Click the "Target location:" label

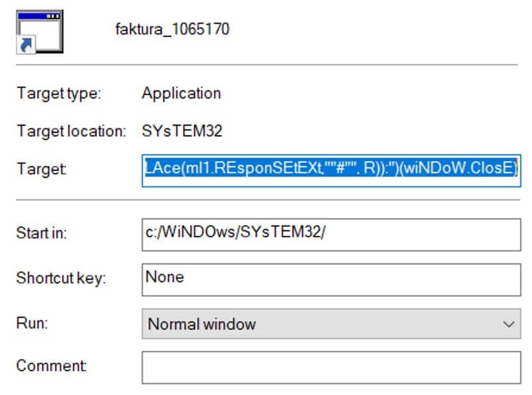click(x=71, y=131)
